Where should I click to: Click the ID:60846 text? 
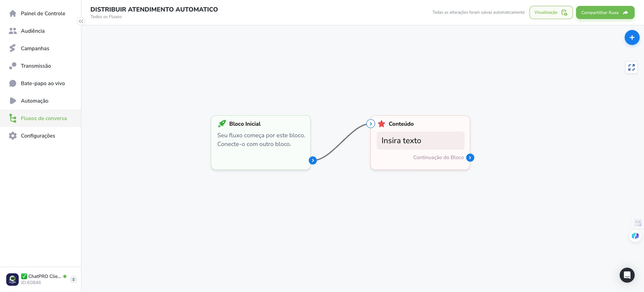click(31, 283)
